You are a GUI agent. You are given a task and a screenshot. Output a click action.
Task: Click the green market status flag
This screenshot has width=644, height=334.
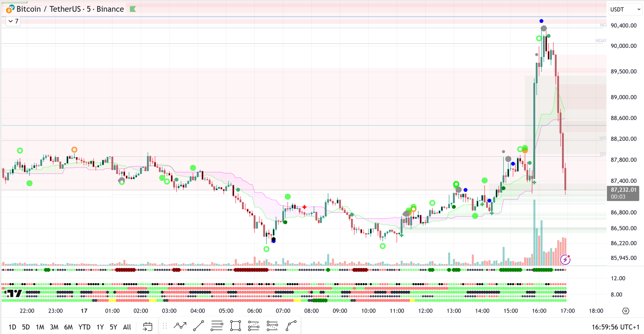click(133, 9)
